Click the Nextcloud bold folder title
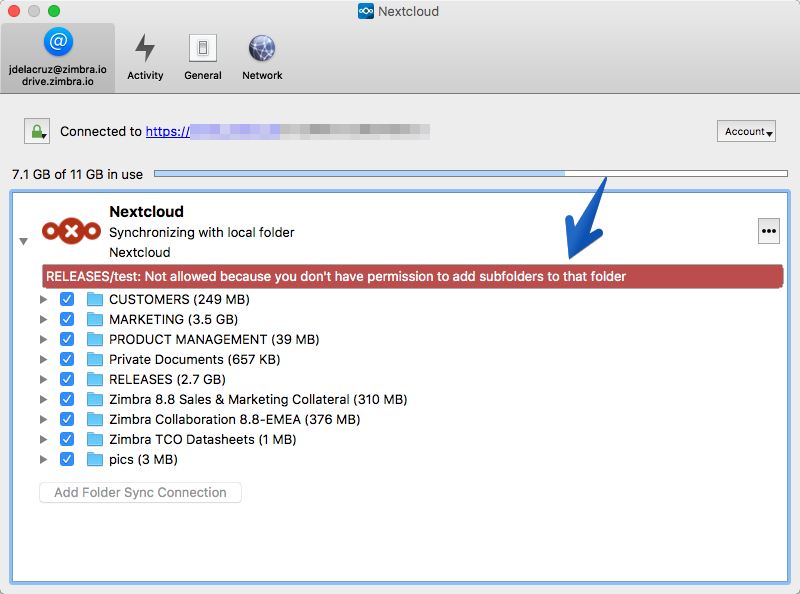The width and height of the screenshot is (800, 594). point(146,211)
